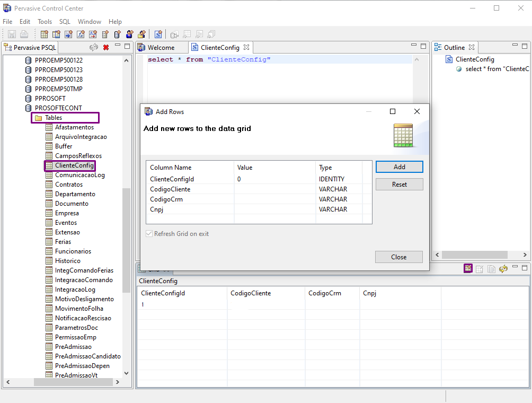532x403 pixels.
Task: Click the yellow refresh icon in grid toolbar
Action: pos(503,269)
